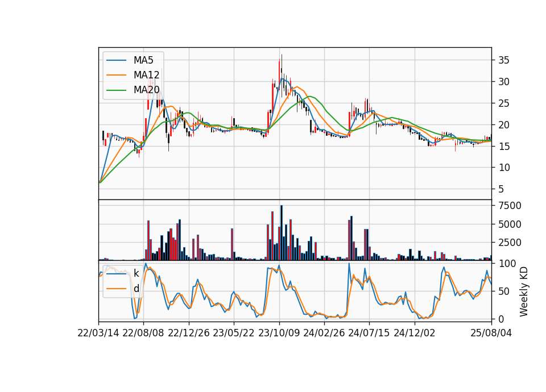Viewport: 546px width, 392px height.
Task: Click the 24/02/26 date tick label
Action: pos(324,333)
